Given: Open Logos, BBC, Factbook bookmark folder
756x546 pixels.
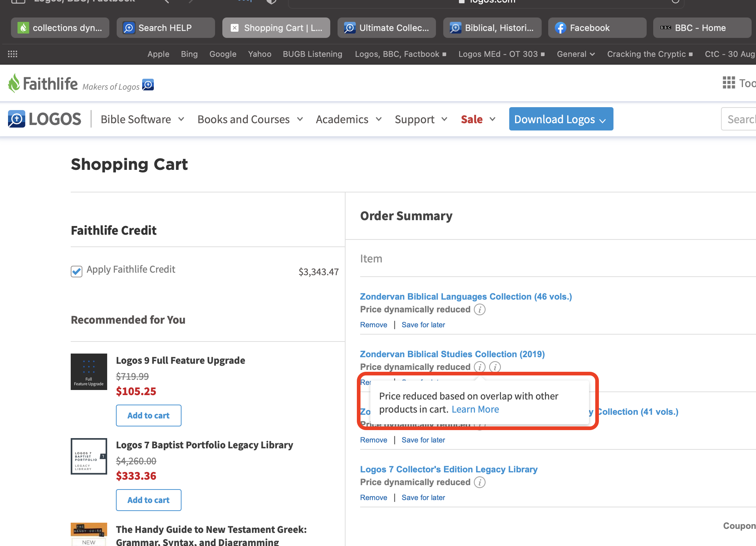Looking at the screenshot, I should 401,54.
